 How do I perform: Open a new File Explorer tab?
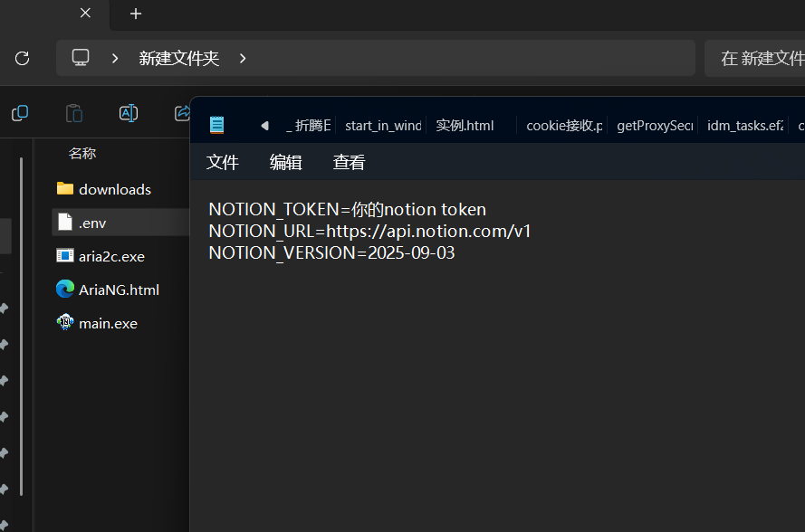click(136, 14)
